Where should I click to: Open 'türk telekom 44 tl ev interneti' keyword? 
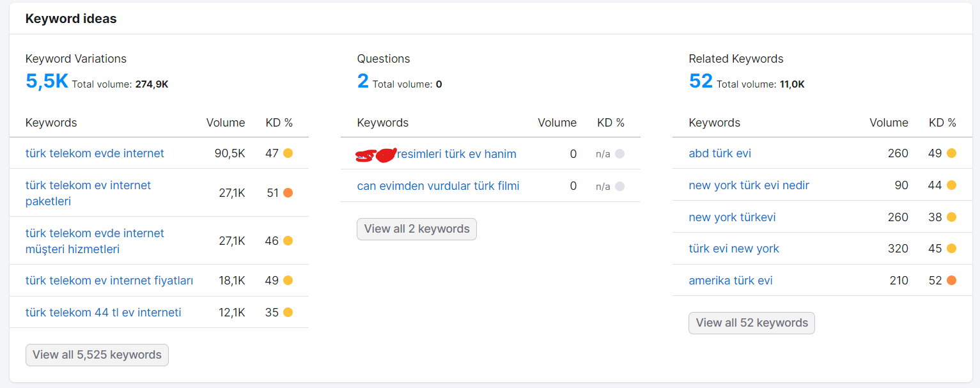[104, 313]
